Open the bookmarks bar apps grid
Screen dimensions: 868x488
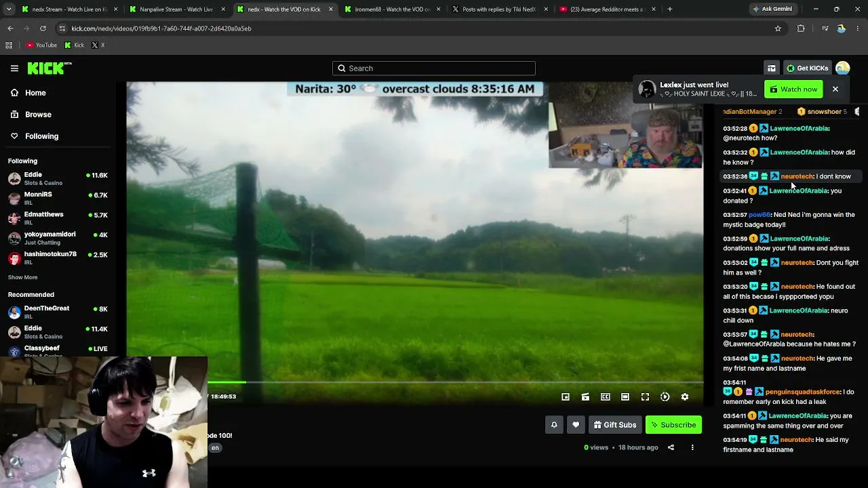point(9,45)
